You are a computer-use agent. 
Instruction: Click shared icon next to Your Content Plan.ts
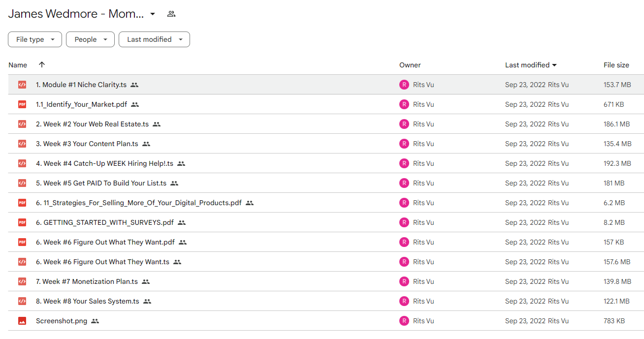point(146,144)
